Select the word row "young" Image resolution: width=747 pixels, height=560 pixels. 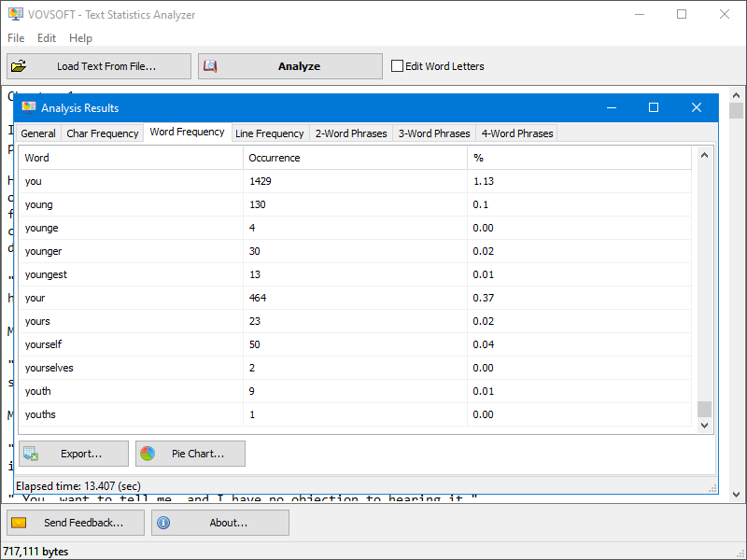(x=356, y=204)
